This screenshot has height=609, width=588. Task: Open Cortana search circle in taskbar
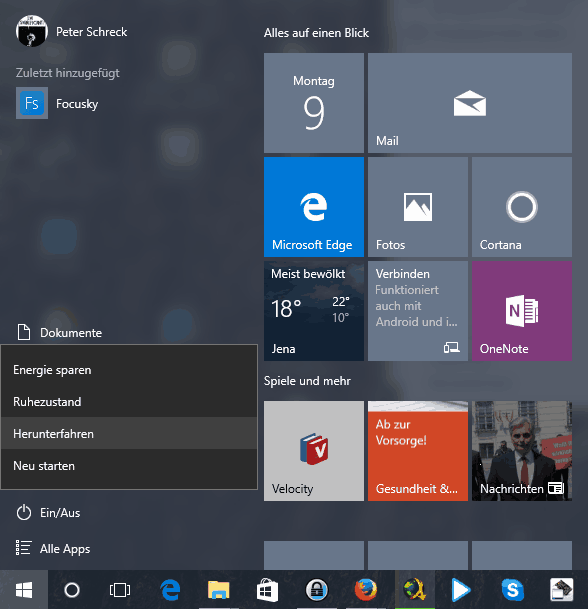72,590
